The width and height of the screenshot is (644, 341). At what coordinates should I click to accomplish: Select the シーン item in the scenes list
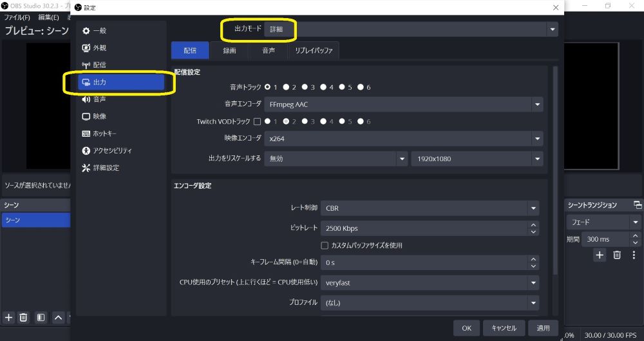pyautogui.click(x=35, y=220)
